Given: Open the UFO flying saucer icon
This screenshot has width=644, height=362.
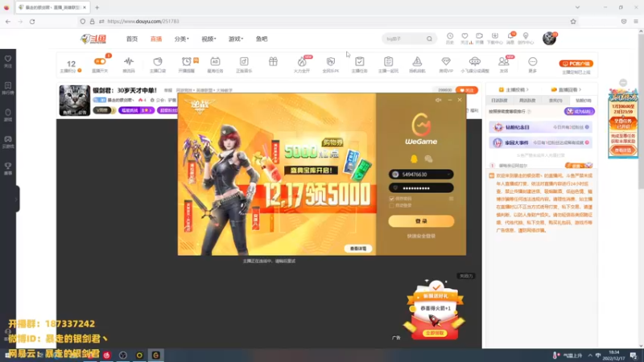Looking at the screenshot, I should (475, 62).
